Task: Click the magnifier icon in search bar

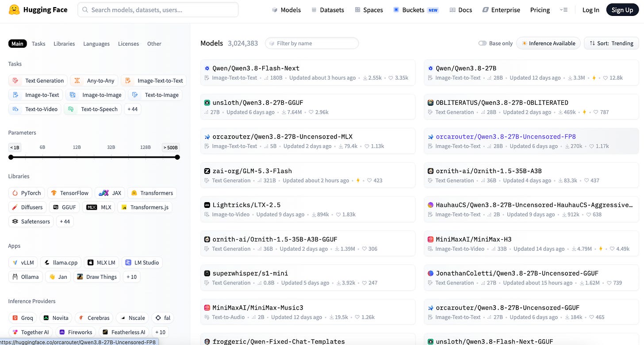Action: tap(85, 10)
